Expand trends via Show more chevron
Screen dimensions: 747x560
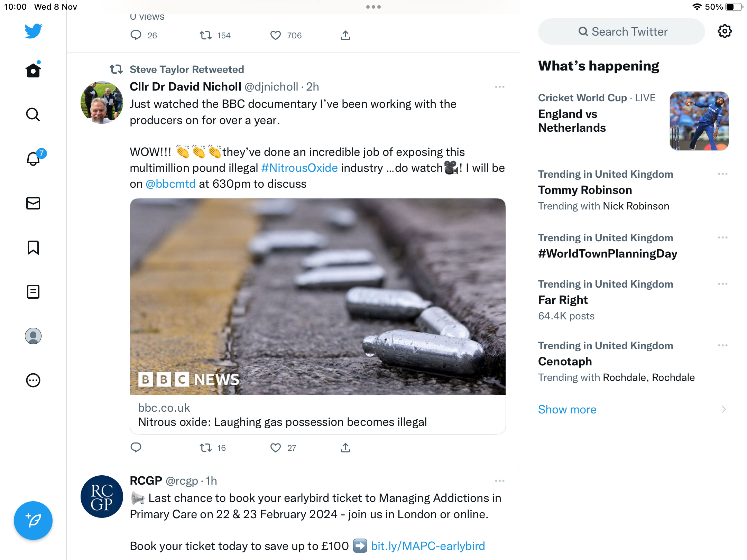pyautogui.click(x=724, y=409)
